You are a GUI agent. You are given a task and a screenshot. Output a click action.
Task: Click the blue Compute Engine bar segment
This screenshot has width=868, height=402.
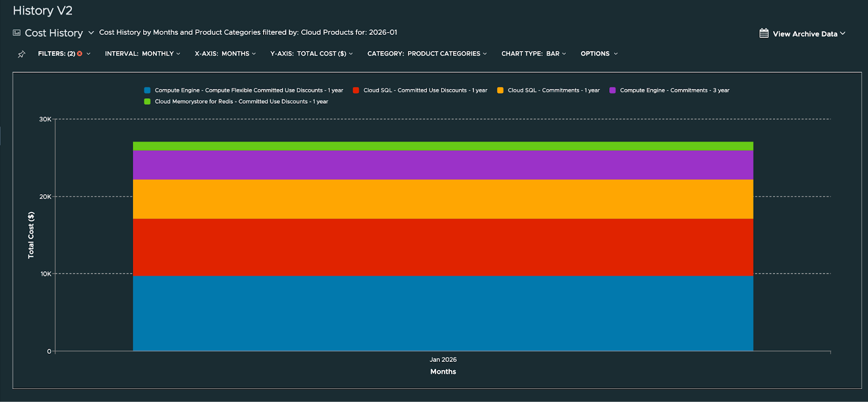click(x=443, y=313)
